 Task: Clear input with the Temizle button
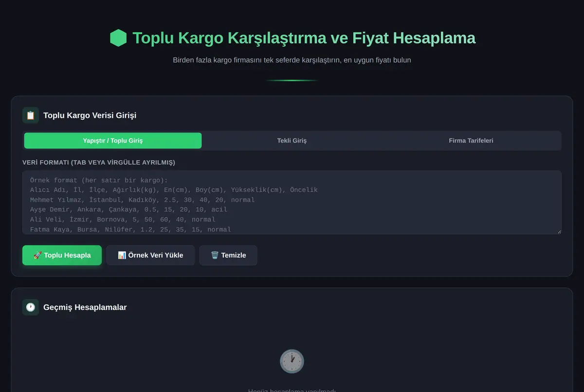click(x=228, y=255)
